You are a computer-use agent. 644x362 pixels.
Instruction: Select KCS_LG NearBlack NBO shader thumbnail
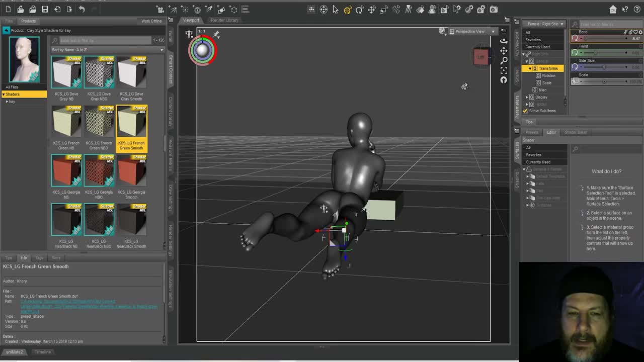tap(99, 220)
